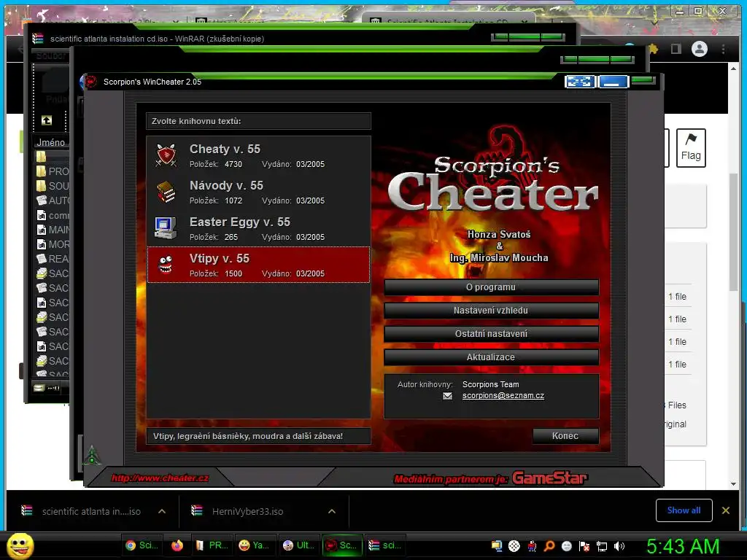Click the Aktualizace button
This screenshot has width=747, height=560.
click(491, 357)
